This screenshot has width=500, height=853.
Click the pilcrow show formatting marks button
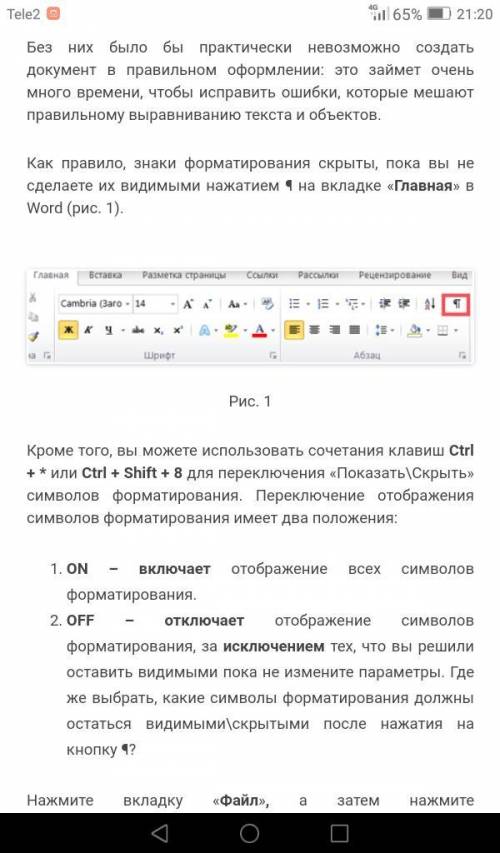[456, 304]
